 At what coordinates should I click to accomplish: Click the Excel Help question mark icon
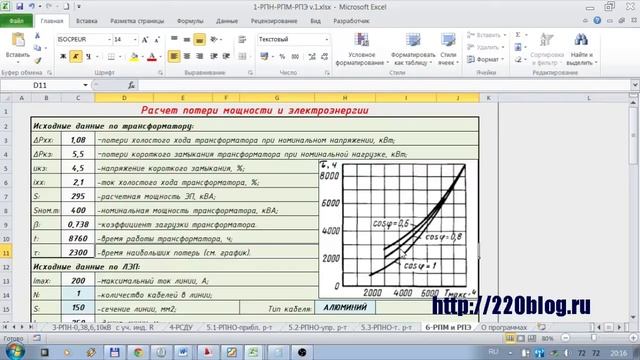[597, 20]
